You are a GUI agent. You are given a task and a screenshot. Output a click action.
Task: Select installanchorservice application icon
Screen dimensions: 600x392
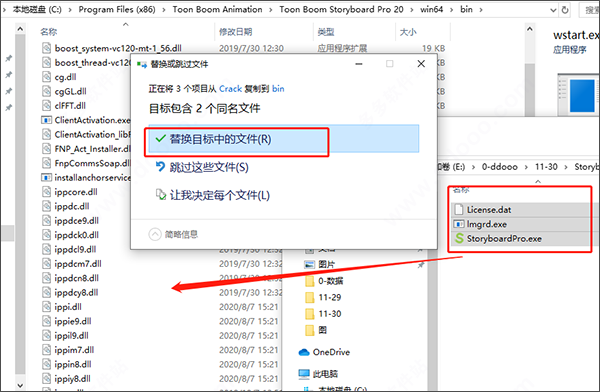click(46, 178)
